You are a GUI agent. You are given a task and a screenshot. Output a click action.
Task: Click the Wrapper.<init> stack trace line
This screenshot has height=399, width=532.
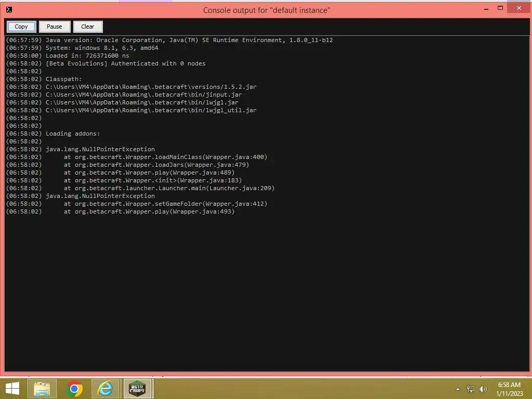pyautogui.click(x=124, y=180)
